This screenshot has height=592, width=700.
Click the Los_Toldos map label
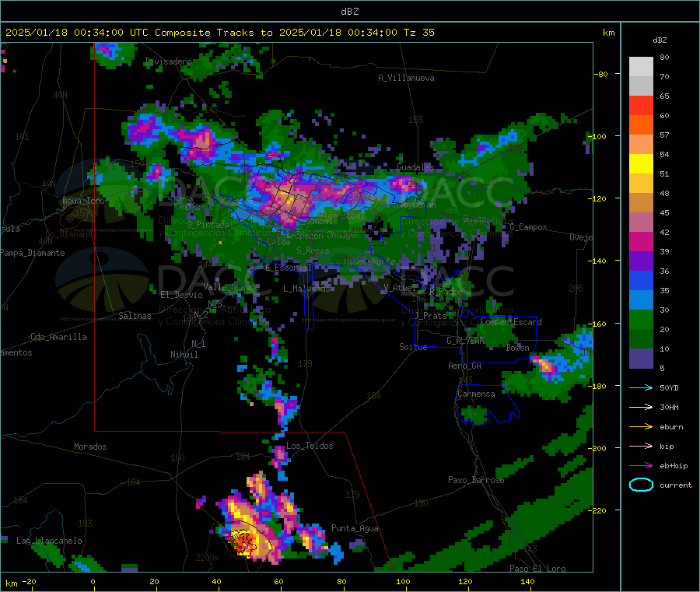pos(310,446)
